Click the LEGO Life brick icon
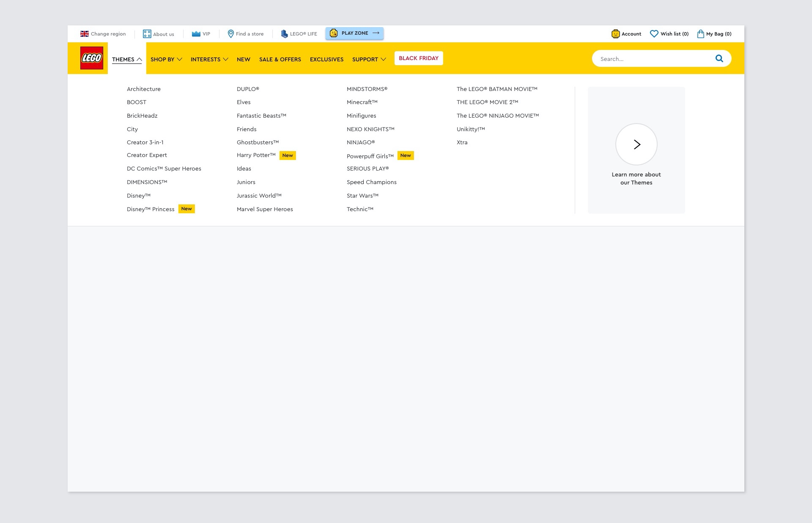The height and width of the screenshot is (523, 812). 284,34
